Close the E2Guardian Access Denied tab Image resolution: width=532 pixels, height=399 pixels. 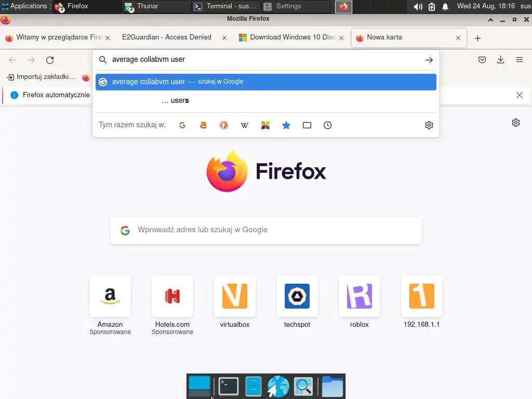(224, 38)
